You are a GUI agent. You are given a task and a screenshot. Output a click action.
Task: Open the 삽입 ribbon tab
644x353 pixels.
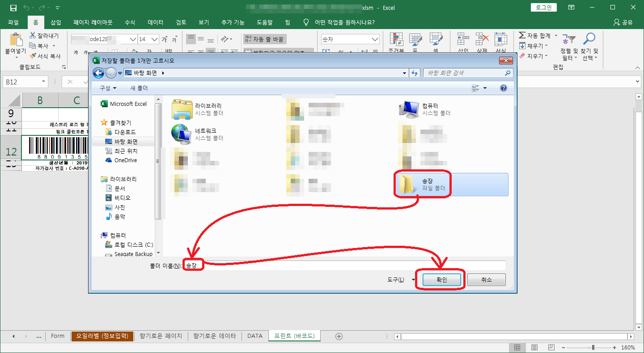56,22
